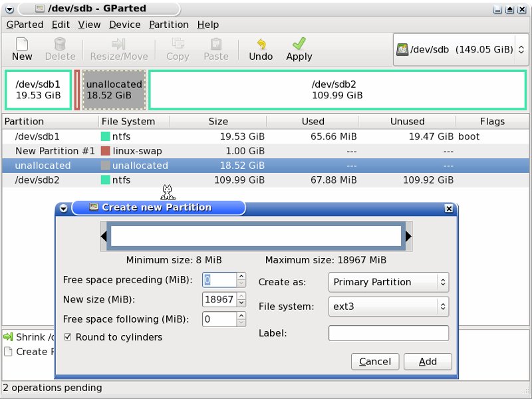532x399 pixels.
Task: Click the Copy toolbar icon
Action: click(x=178, y=44)
